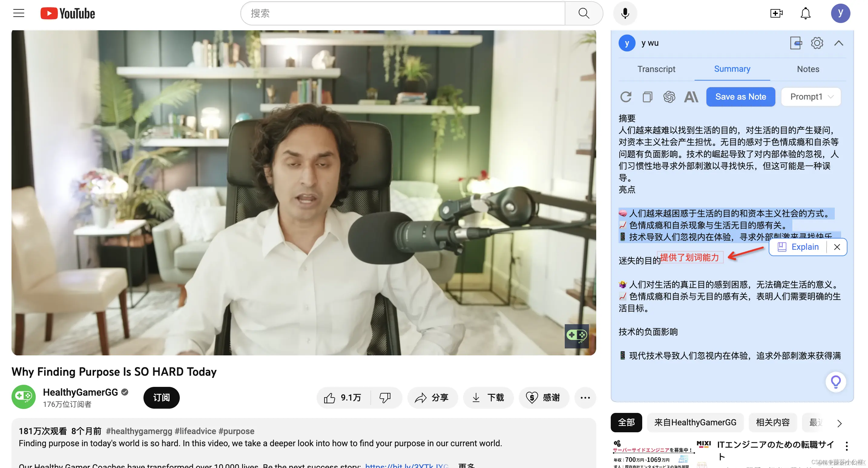Click the Save as Note button

coord(740,97)
